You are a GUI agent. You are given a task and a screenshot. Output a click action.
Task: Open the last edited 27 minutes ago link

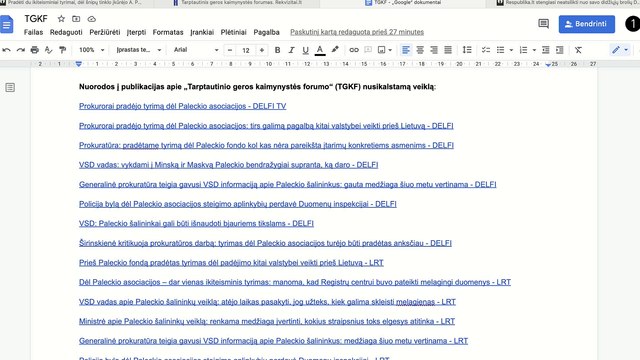coord(357,32)
